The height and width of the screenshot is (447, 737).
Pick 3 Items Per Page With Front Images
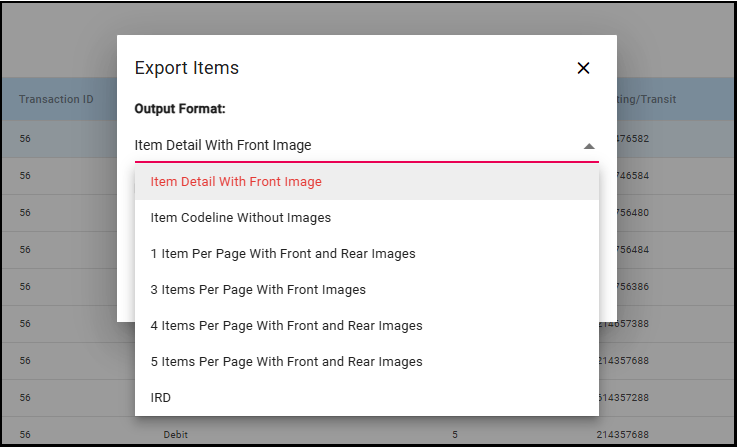[258, 290]
